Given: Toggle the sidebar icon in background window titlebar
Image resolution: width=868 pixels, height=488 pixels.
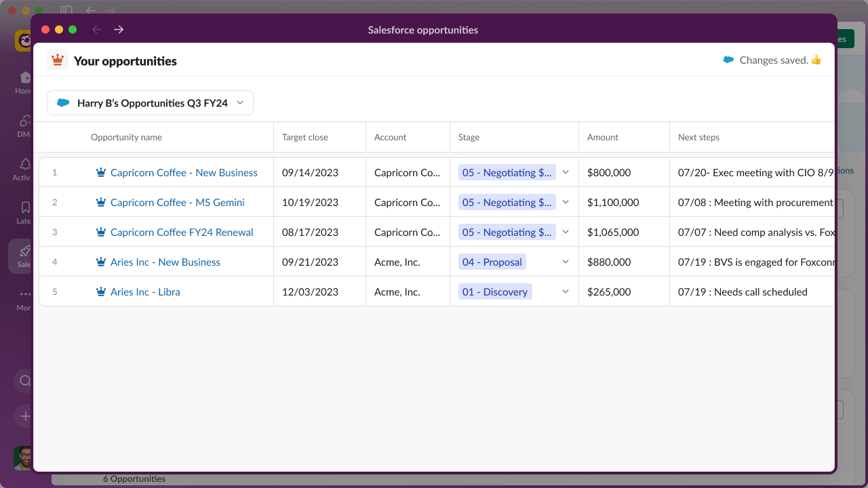Looking at the screenshot, I should pyautogui.click(x=66, y=11).
